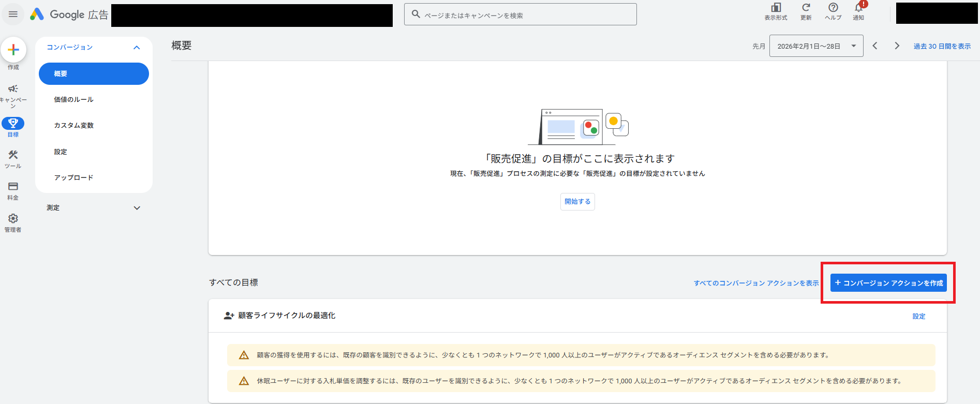Expand the 測定 section
The width and height of the screenshot is (980, 404).
pos(137,208)
